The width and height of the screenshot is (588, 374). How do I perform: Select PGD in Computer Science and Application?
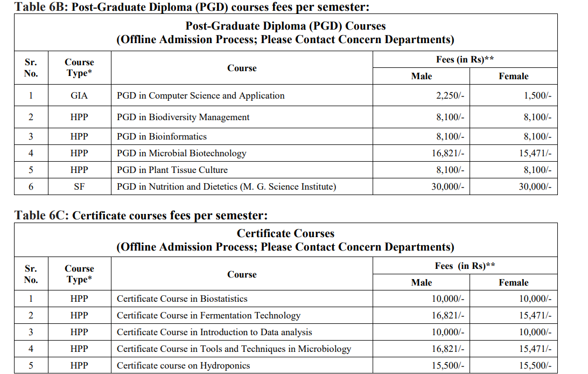pyautogui.click(x=199, y=95)
